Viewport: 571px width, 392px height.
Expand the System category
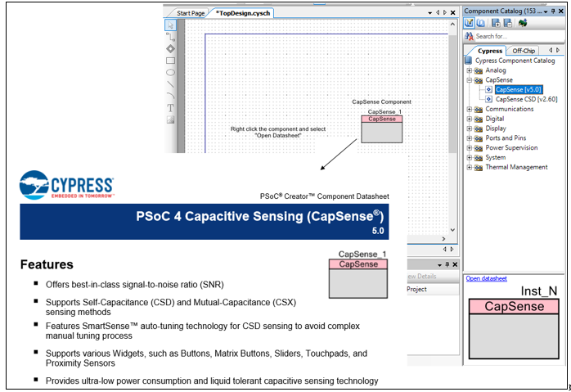pyautogui.click(x=470, y=157)
